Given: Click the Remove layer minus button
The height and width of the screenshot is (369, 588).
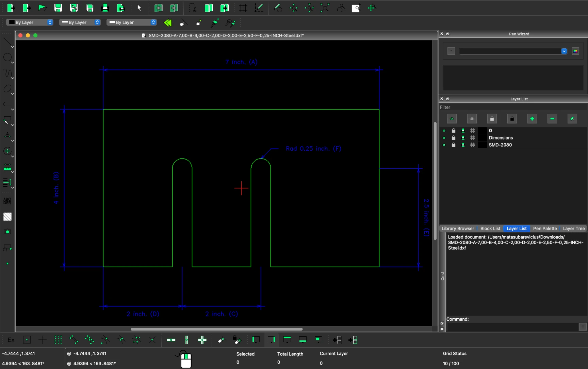Looking at the screenshot, I should [552, 119].
